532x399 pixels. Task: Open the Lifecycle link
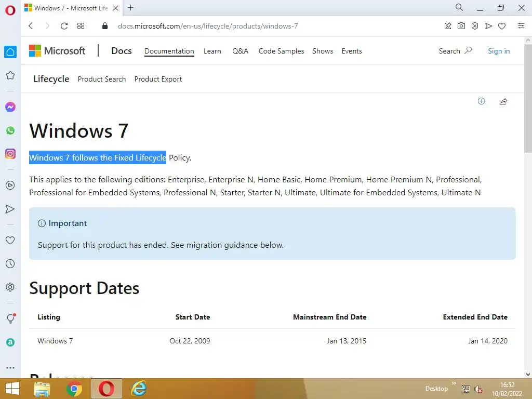[51, 79]
